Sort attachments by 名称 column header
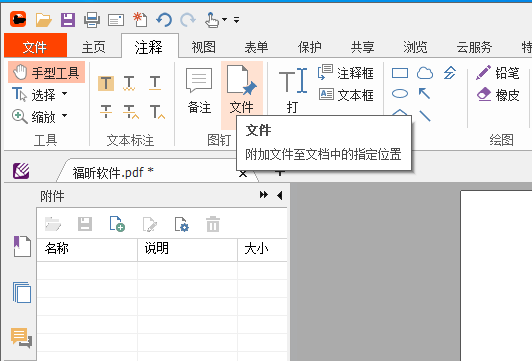 [x=87, y=249]
